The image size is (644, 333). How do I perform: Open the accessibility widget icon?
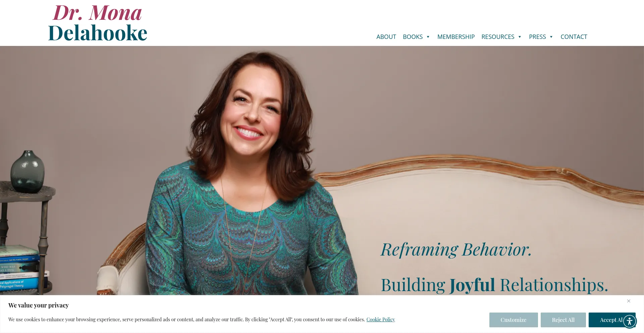pos(630,321)
